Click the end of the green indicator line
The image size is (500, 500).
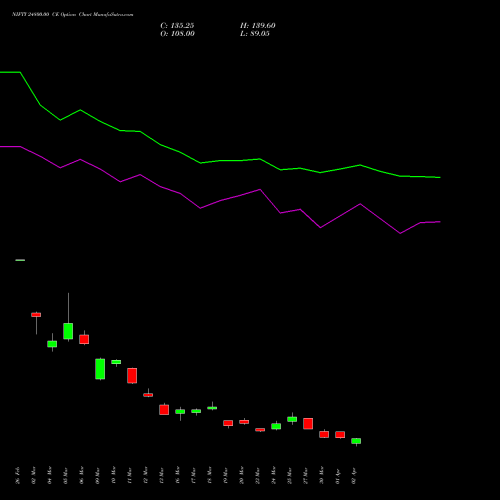click(x=440, y=177)
